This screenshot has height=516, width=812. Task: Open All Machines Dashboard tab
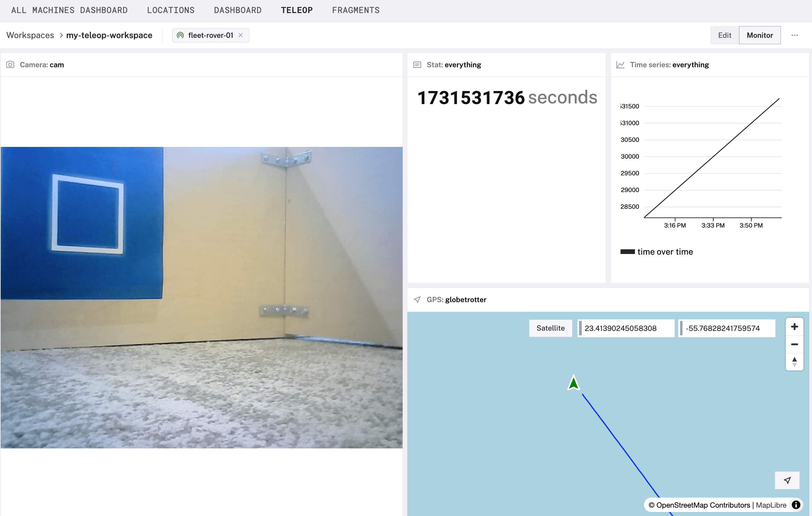point(69,10)
